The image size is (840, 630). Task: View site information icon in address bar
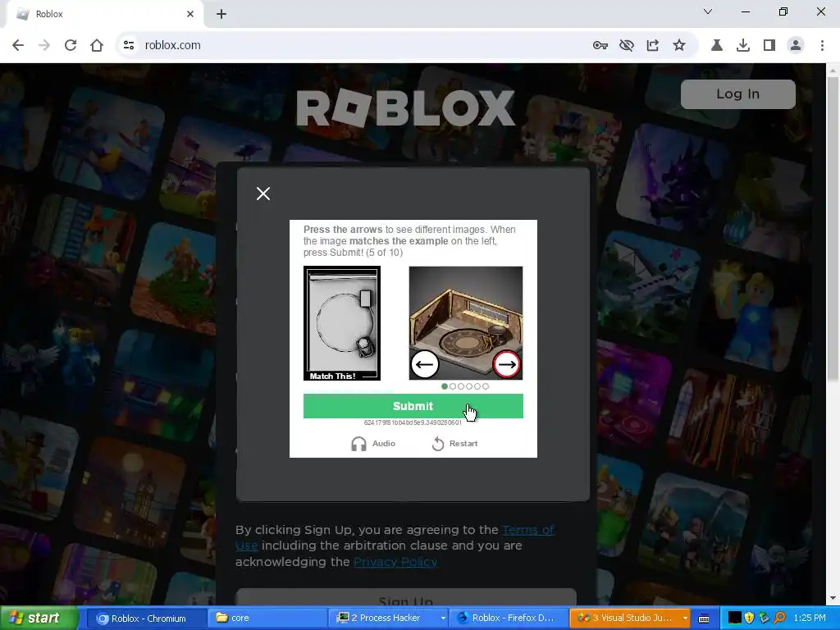129,45
